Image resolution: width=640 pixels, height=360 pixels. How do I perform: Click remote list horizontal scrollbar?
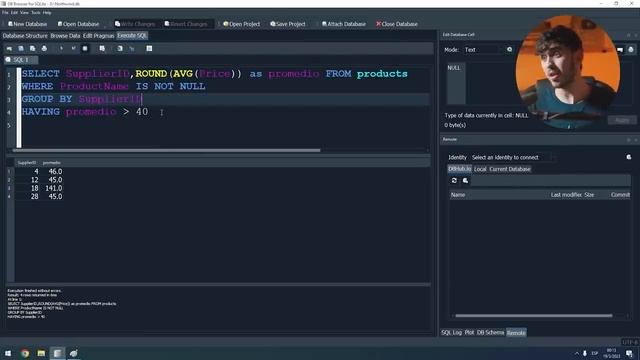point(534,316)
